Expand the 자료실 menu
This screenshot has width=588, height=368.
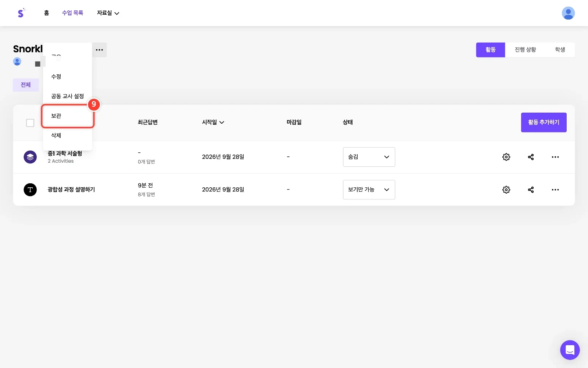pyautogui.click(x=108, y=13)
